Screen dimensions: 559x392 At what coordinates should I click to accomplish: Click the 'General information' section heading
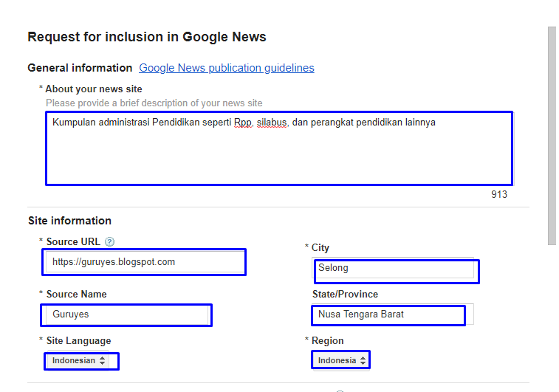[80, 68]
